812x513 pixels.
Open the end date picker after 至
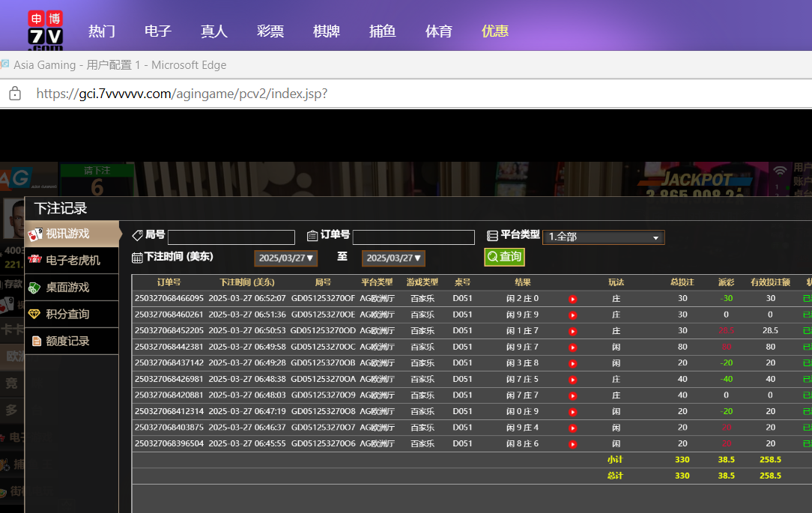click(x=394, y=258)
